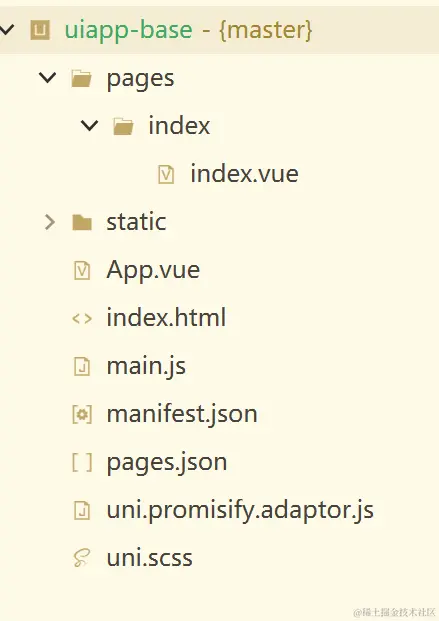Click the brackets icon beside pages.json

click(x=82, y=462)
